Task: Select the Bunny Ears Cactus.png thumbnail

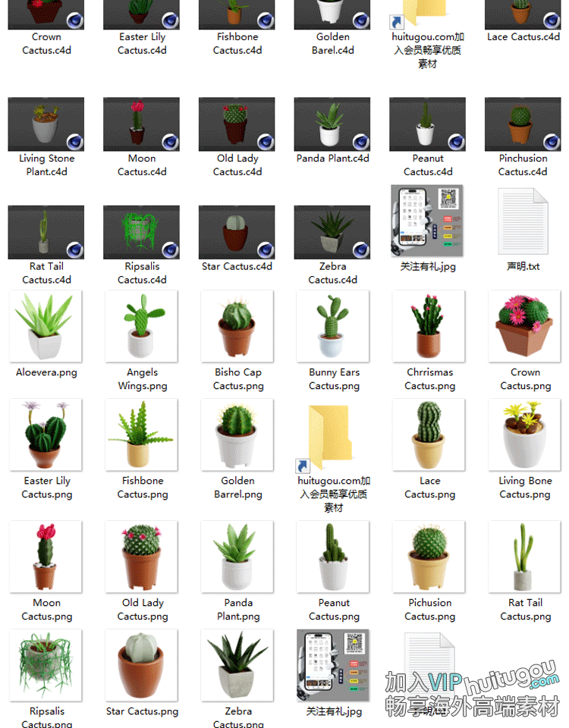Action: pos(332,326)
